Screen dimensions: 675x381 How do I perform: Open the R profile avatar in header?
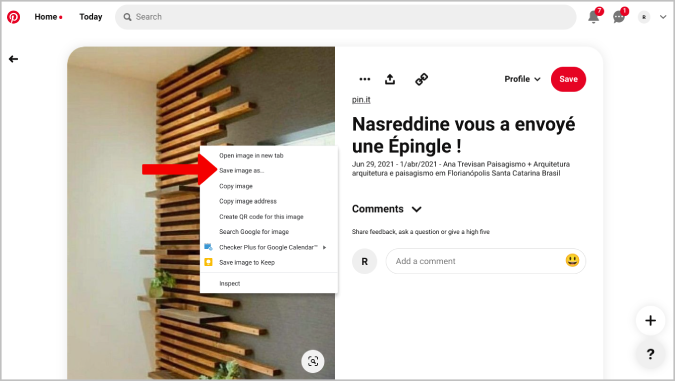point(644,17)
